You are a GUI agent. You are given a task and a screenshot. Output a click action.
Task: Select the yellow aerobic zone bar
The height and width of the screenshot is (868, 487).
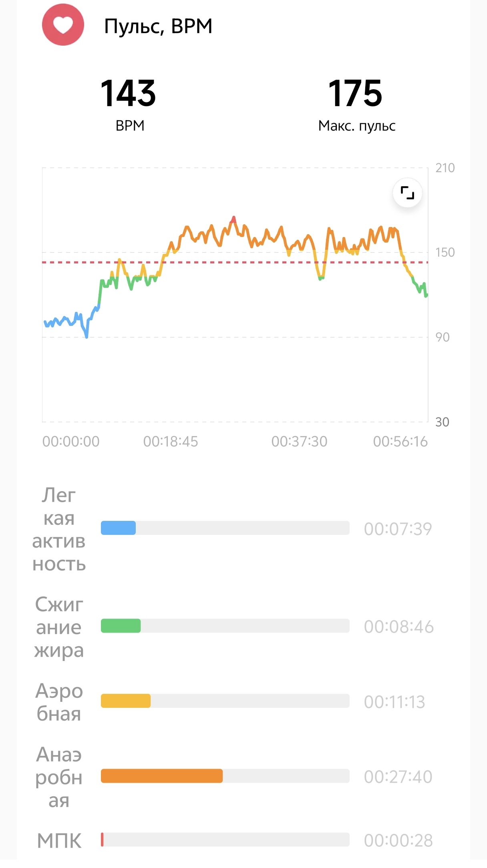point(225,701)
